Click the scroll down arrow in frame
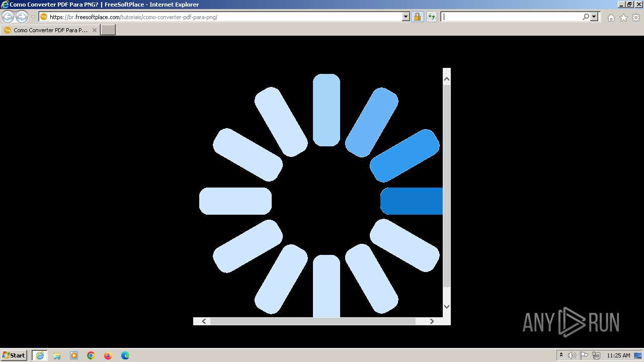The image size is (644, 362). click(446, 306)
